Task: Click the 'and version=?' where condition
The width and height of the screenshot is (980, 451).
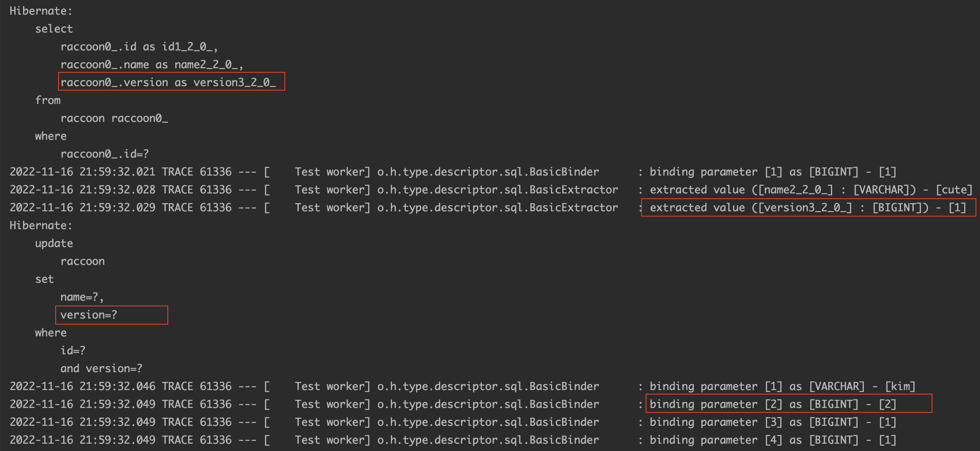Action: pyautogui.click(x=101, y=369)
